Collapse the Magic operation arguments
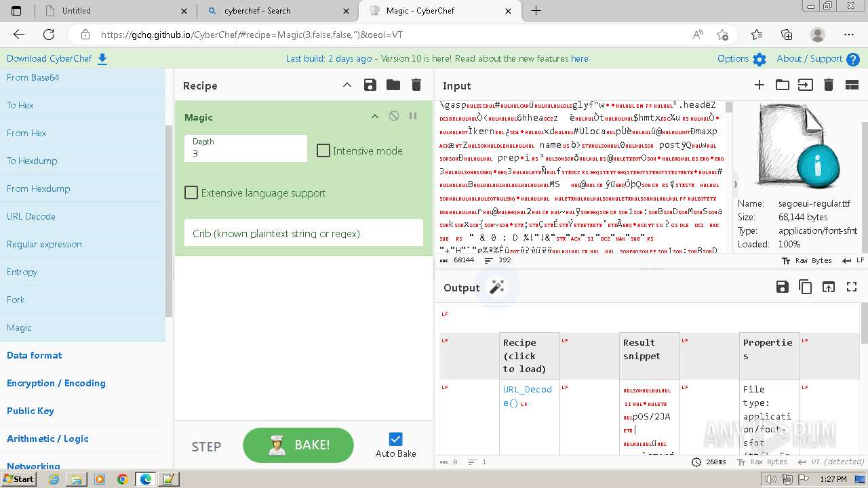 tap(374, 117)
